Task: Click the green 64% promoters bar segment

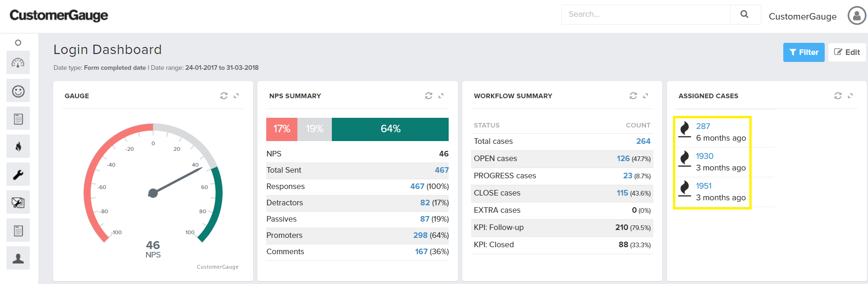Action: [390, 129]
